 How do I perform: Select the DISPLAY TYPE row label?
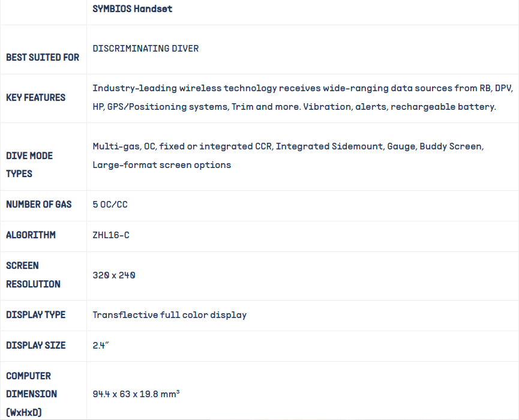pyautogui.click(x=36, y=315)
